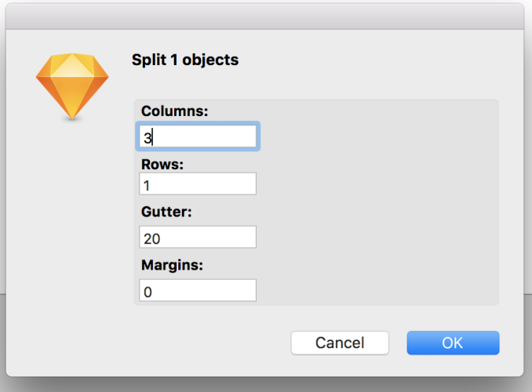Image resolution: width=532 pixels, height=392 pixels.
Task: Click the Gutter: label text
Action: click(x=166, y=212)
